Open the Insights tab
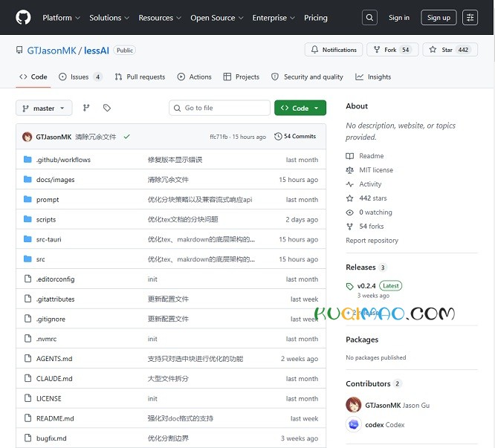Image resolution: width=495 pixels, height=448 pixels. tap(373, 77)
